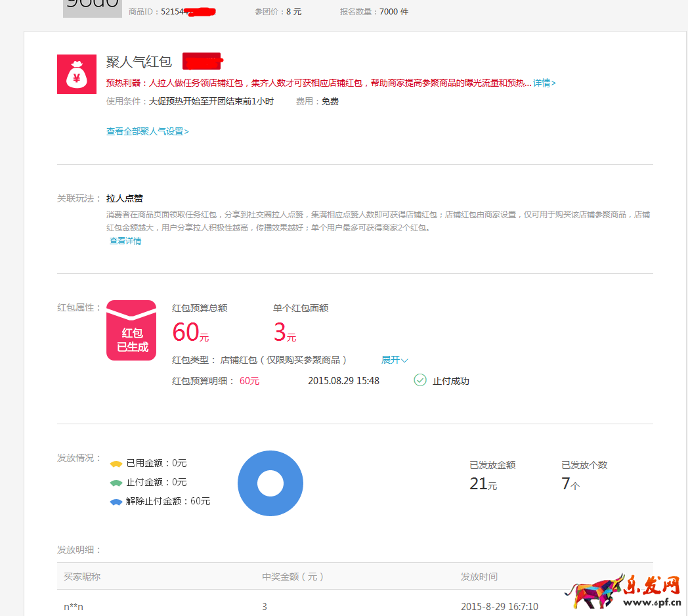Open the 详情 link in the promo description
688x616 pixels.
click(542, 83)
